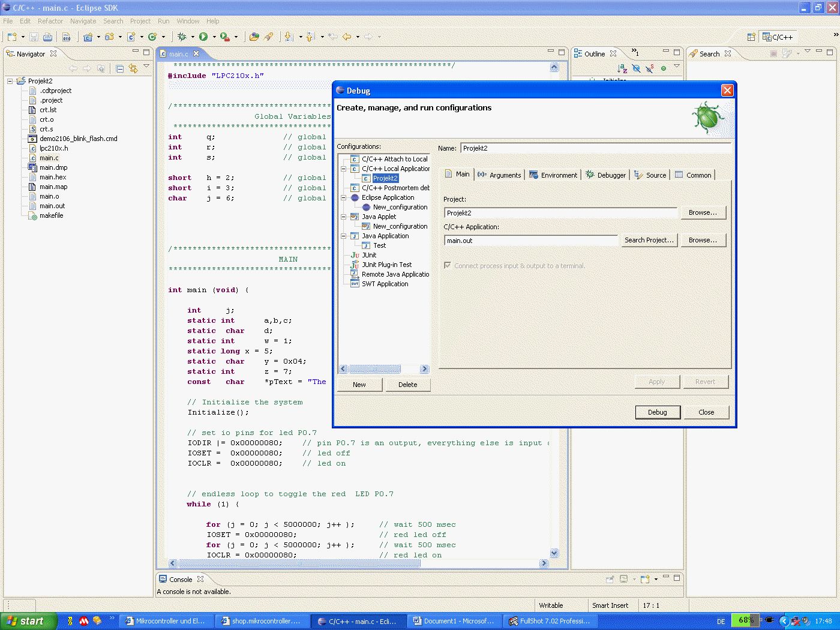
Task: Toggle Link with Editor in Navigator
Action: tap(133, 68)
